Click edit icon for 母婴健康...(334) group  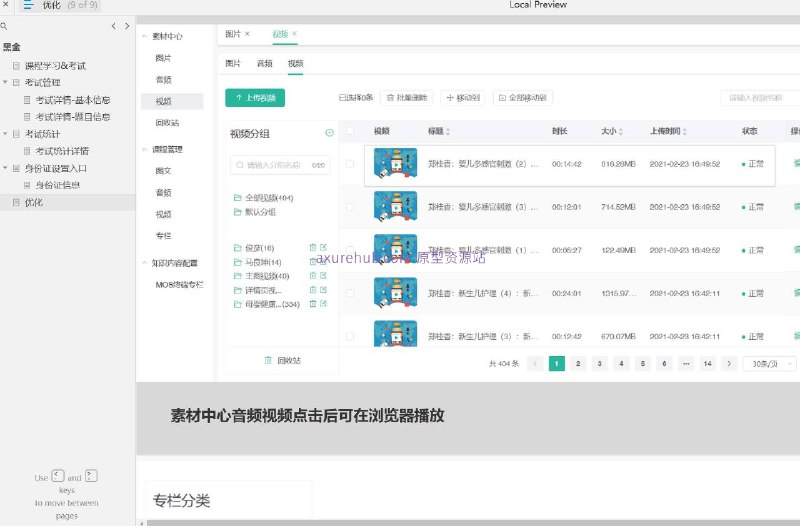(323, 304)
